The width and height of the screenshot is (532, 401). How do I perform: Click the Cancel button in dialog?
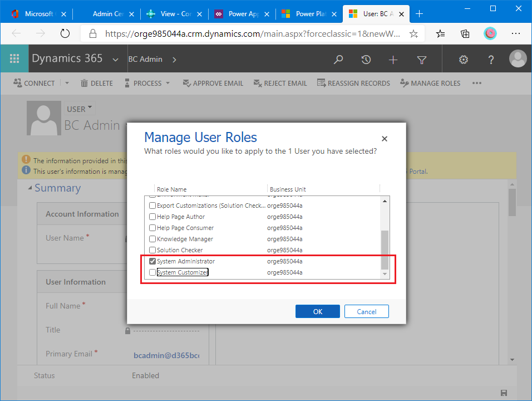(x=366, y=311)
